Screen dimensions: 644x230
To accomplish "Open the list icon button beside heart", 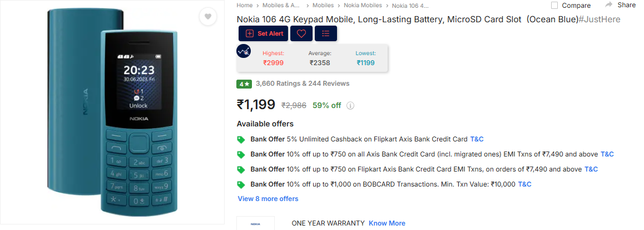I will coord(326,34).
